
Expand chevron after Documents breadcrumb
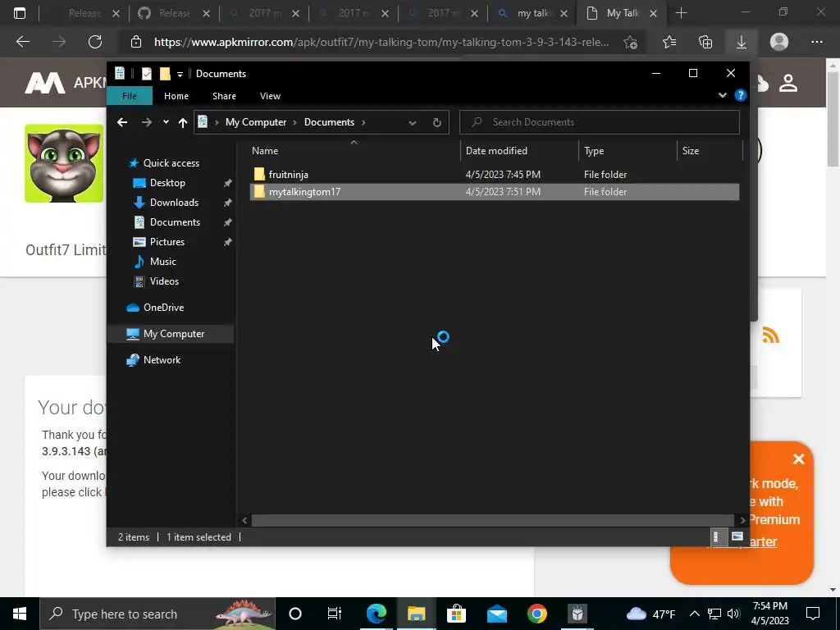(x=363, y=123)
